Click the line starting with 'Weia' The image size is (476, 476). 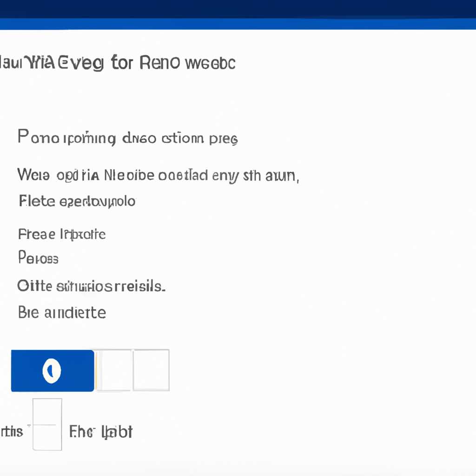[x=158, y=175]
